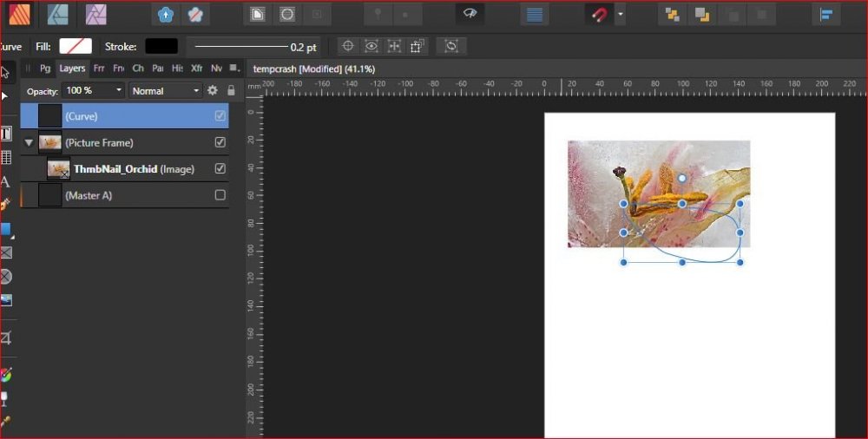The height and width of the screenshot is (439, 868).
Task: Open the Xfr transform tab
Action: tap(196, 68)
